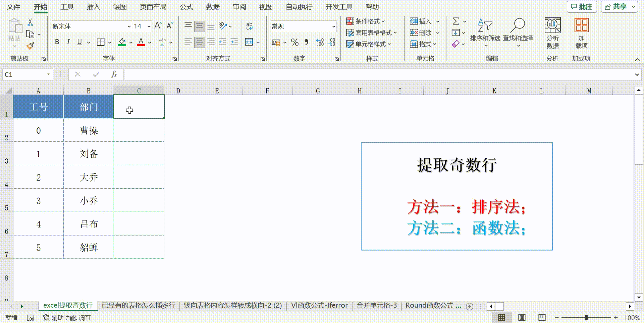This screenshot has width=644, height=323.
Task: Open the VI函数公式-Iferror sheet tab
Action: [x=319, y=305]
